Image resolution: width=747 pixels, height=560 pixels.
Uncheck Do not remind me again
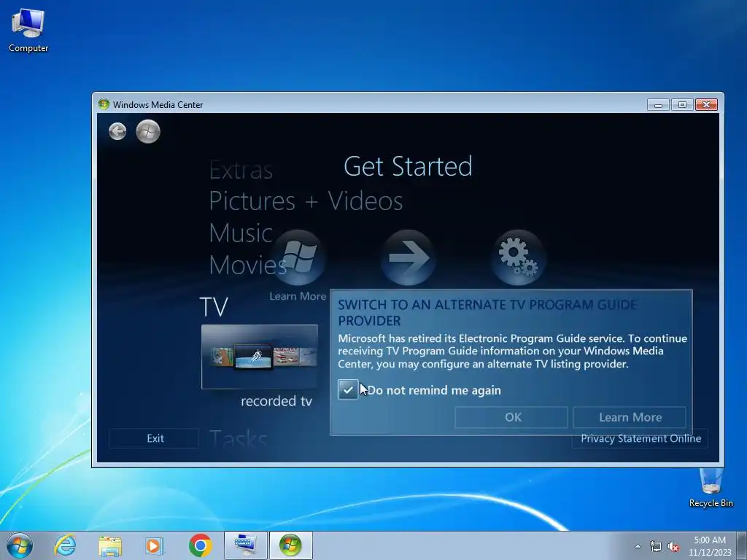(348, 390)
